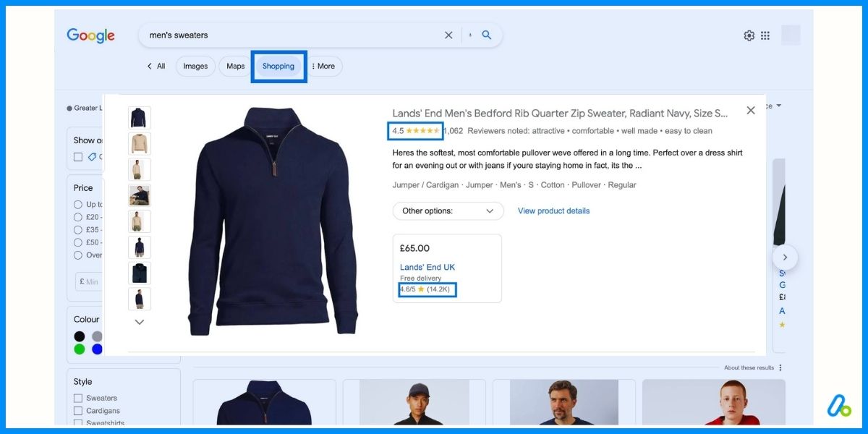Open the settings gear icon

coord(749,35)
